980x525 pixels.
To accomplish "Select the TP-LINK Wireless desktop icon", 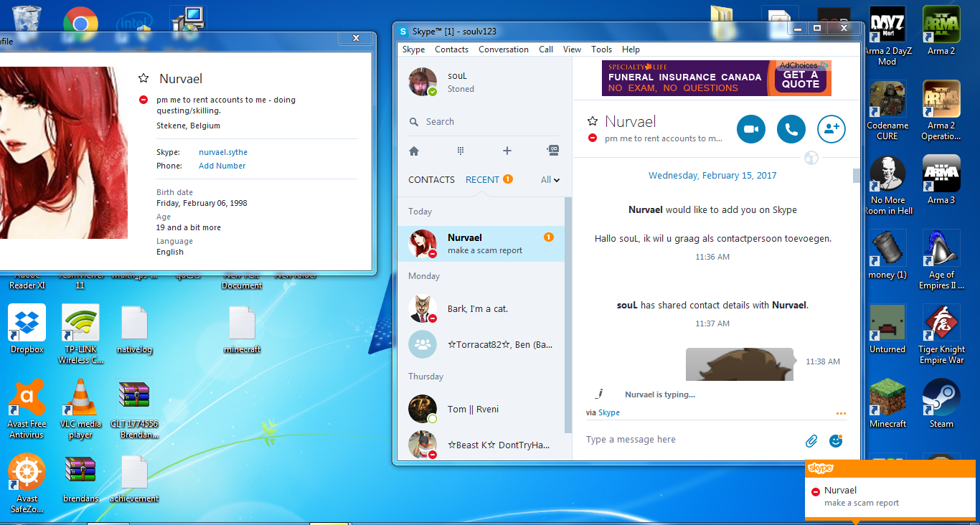I will [x=80, y=334].
